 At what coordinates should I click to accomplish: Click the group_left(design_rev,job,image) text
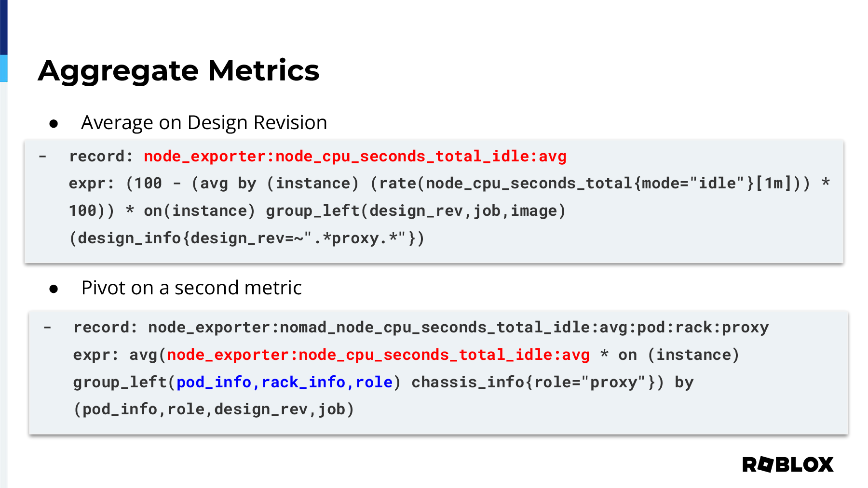[x=416, y=211]
